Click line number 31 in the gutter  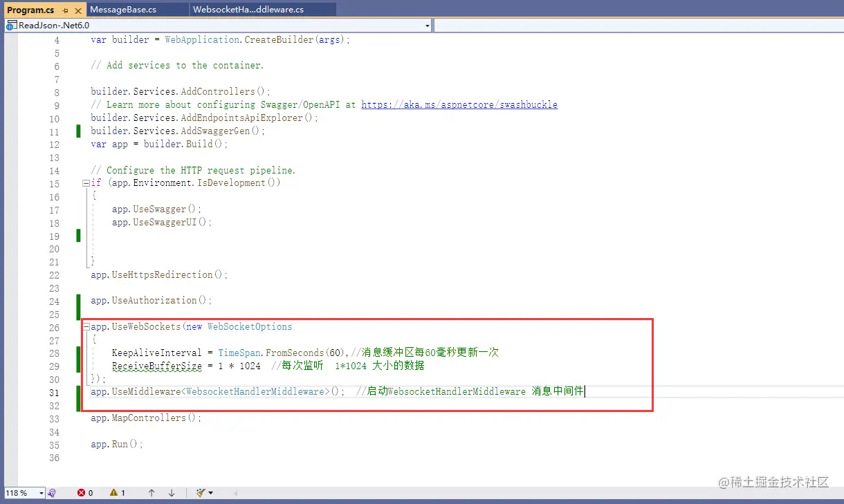[x=54, y=392]
